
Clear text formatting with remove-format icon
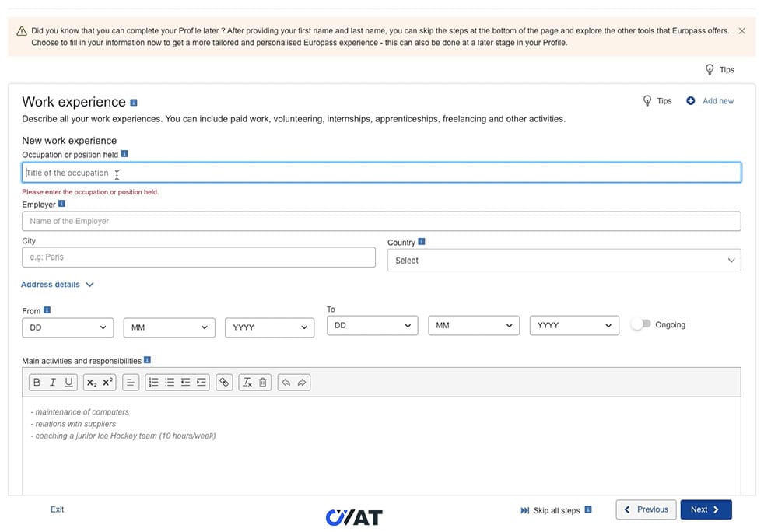tap(247, 382)
